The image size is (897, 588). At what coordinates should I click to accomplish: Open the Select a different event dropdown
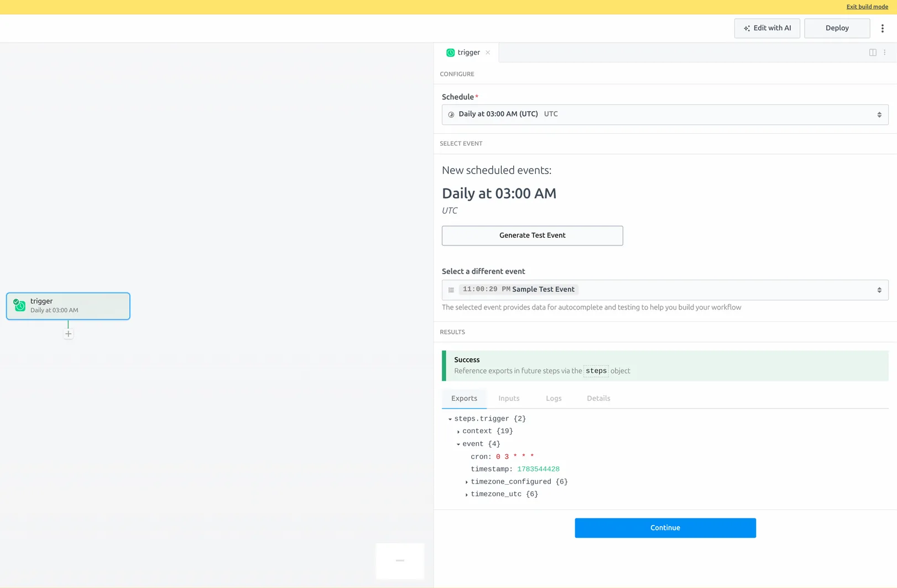(665, 290)
